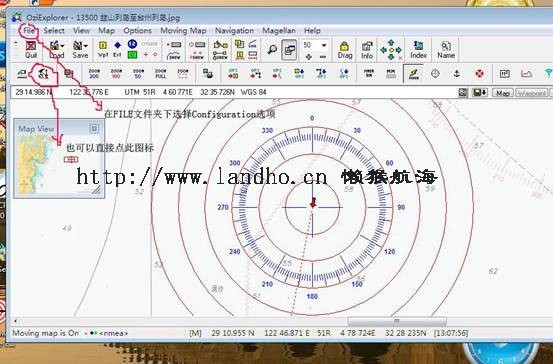
Task: Expand the Load dropdown arrow
Action: click(62, 46)
